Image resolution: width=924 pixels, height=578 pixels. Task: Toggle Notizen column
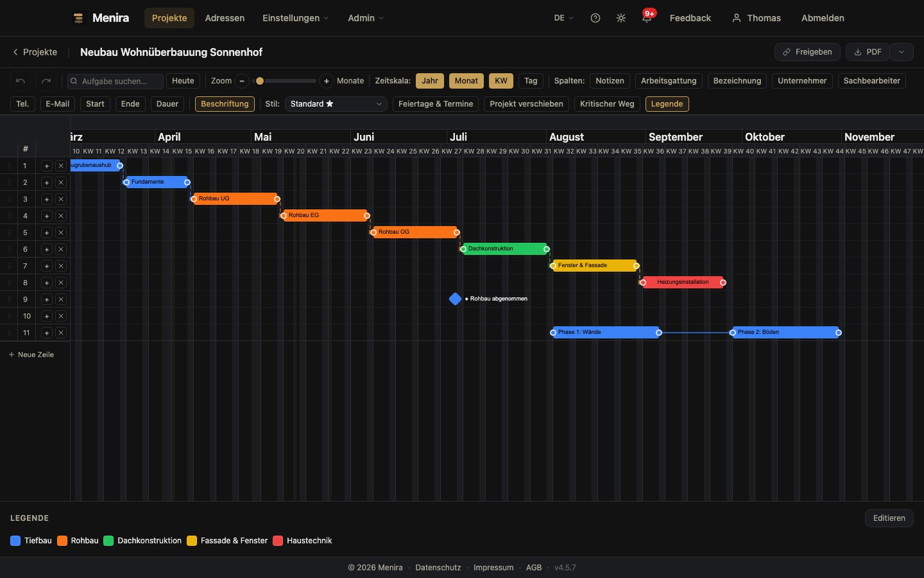[610, 81]
